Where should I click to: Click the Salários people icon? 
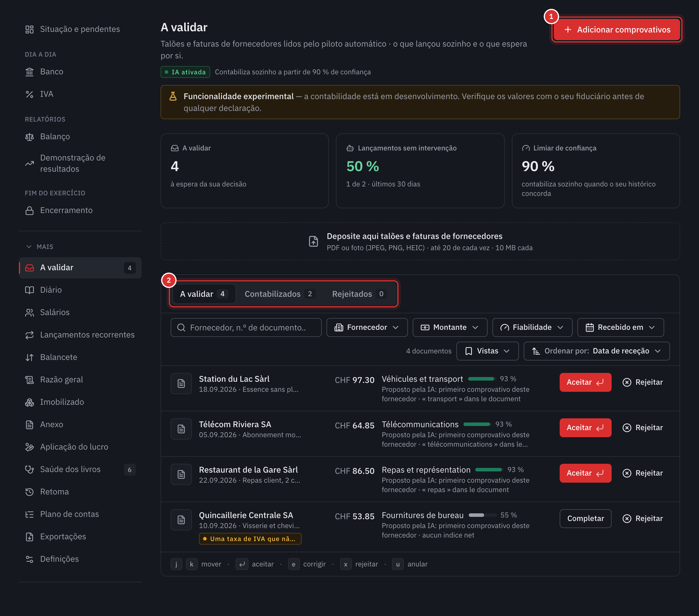pos(30,312)
